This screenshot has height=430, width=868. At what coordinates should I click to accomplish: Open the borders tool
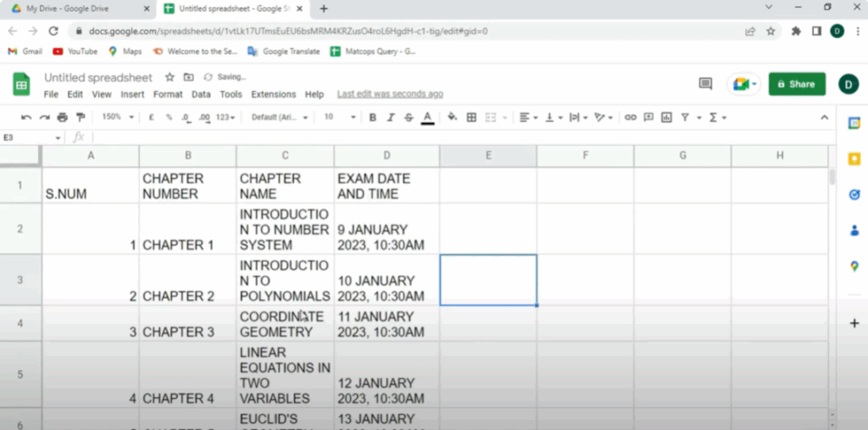tap(471, 117)
